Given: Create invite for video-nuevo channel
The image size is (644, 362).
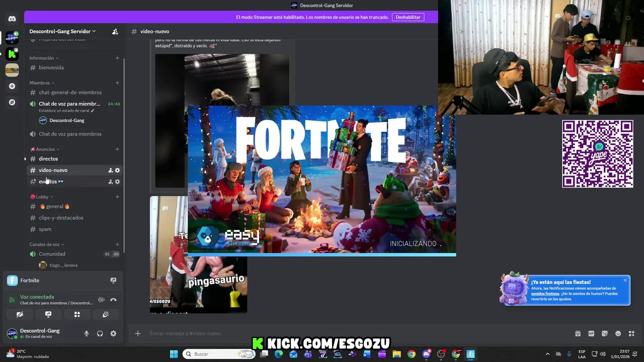Looking at the screenshot, I should tap(110, 170).
